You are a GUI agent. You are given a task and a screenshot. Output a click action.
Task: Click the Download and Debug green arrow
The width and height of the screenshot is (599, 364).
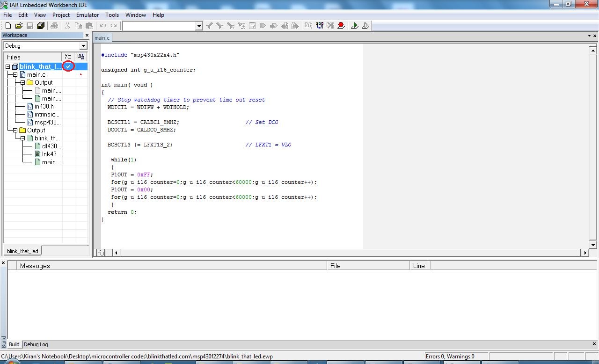click(355, 26)
